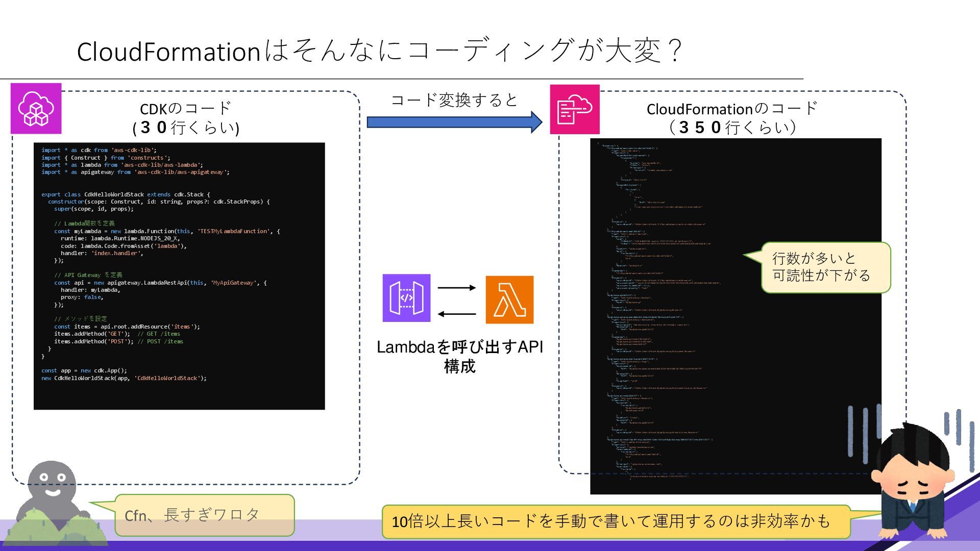Viewport: 980px width, 551px height.
Task: Click the 'CDKのコード' heading text
Action: coord(186,109)
